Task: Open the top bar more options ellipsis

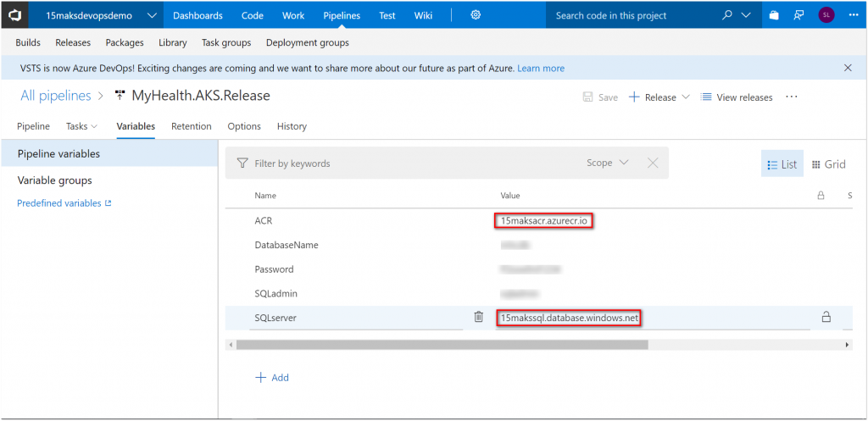Action: click(853, 15)
